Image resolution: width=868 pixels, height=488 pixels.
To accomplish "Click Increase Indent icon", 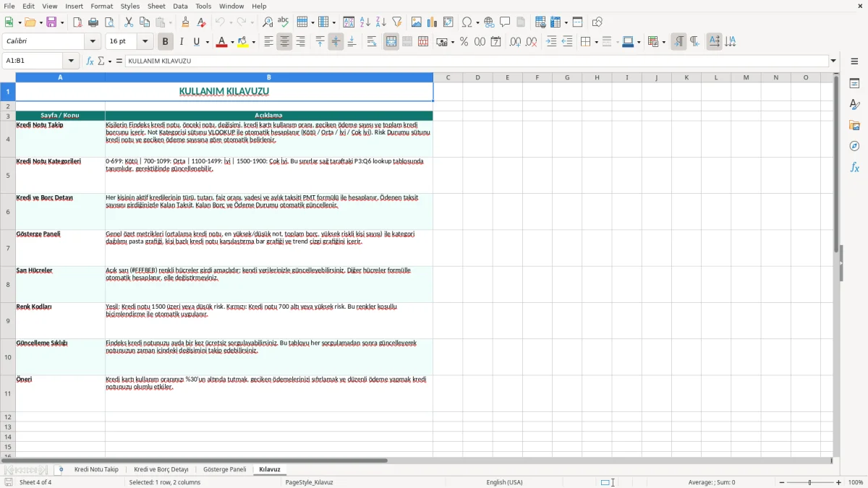I will point(551,42).
